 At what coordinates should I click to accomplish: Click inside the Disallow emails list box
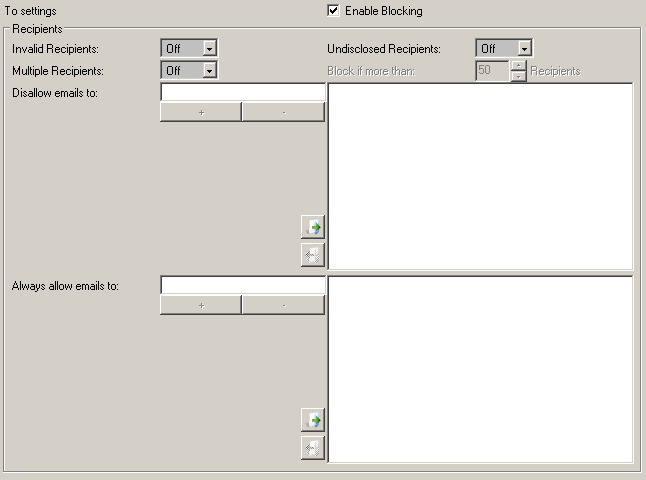pos(480,176)
